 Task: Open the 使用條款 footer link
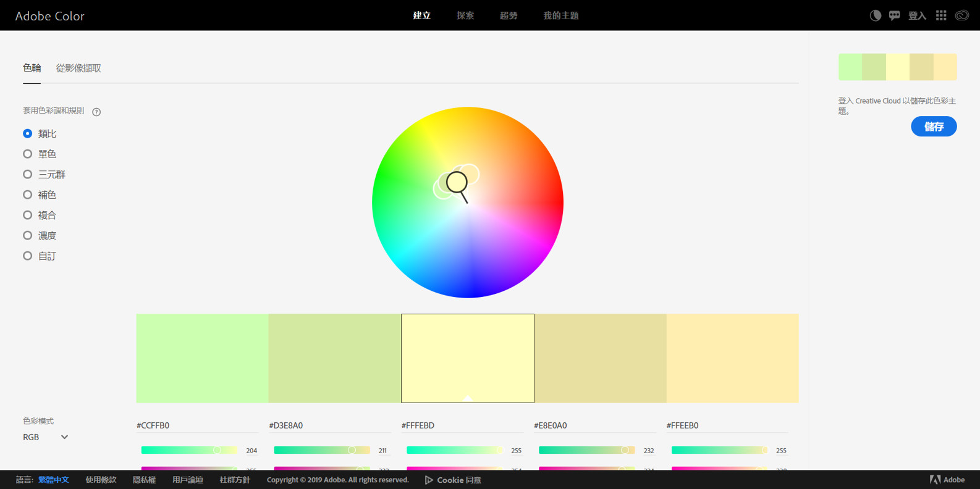click(x=101, y=480)
